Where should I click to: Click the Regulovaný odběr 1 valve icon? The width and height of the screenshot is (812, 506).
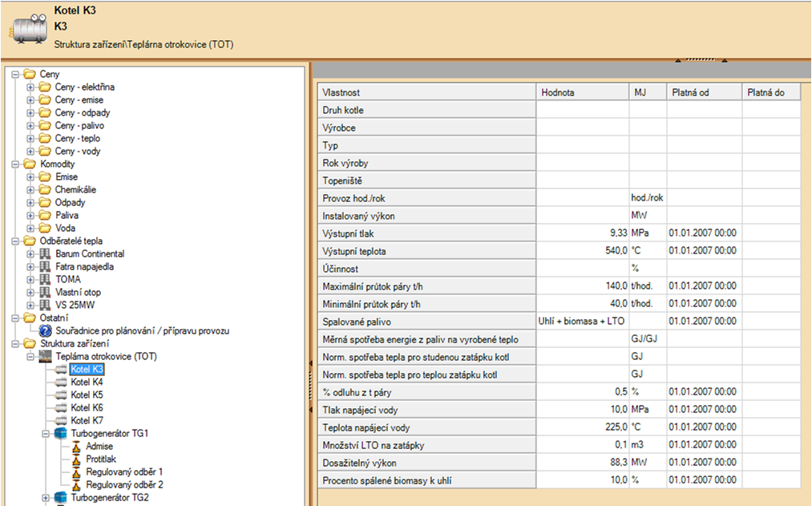(x=76, y=472)
